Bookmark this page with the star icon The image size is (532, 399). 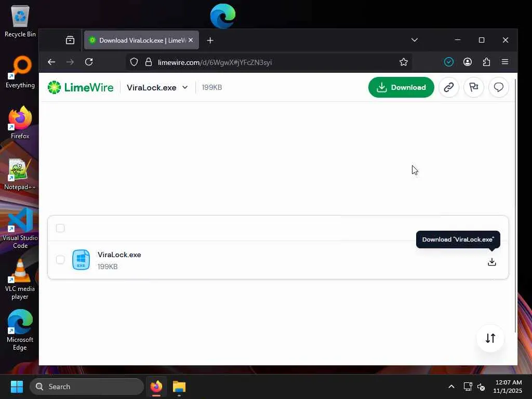403,62
